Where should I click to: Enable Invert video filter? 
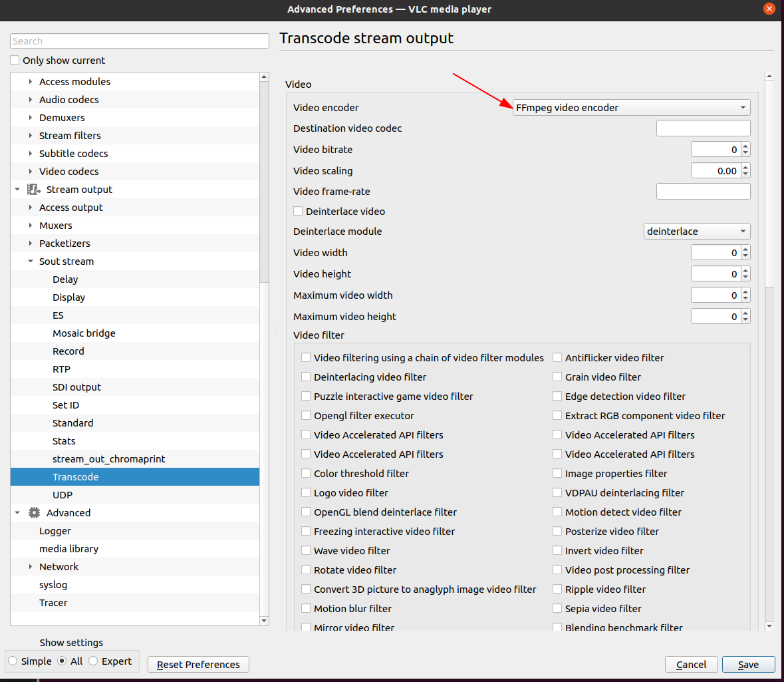(x=557, y=550)
